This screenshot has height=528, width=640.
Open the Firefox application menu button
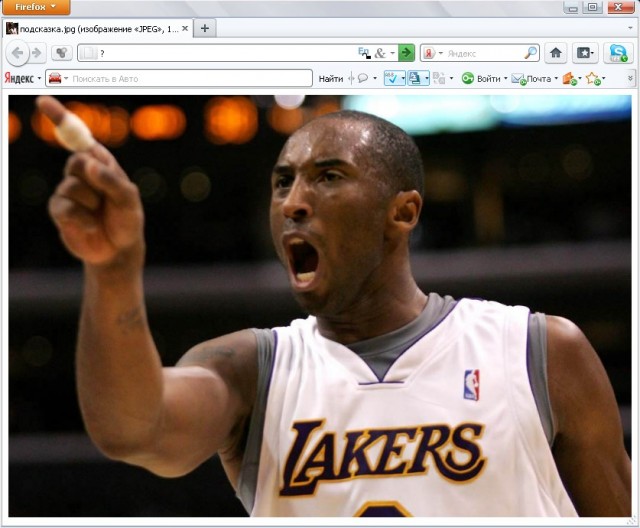tap(36, 7)
